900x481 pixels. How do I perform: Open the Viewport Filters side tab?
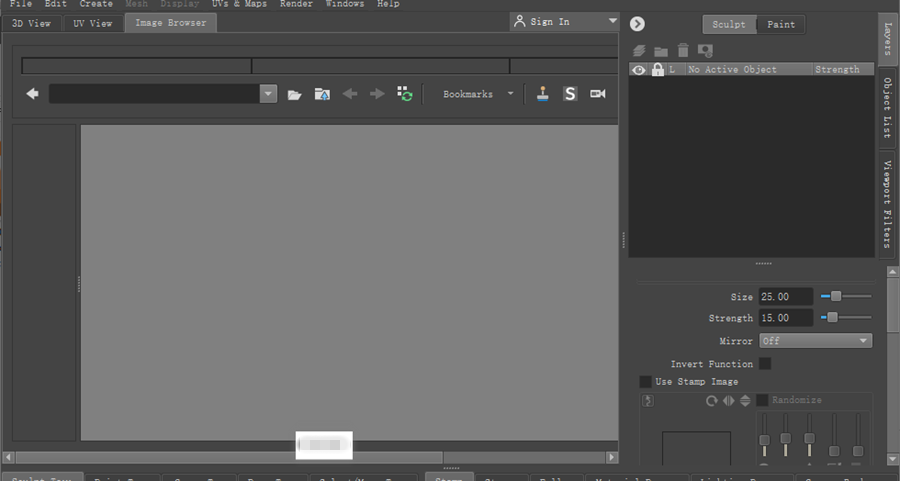click(x=887, y=204)
